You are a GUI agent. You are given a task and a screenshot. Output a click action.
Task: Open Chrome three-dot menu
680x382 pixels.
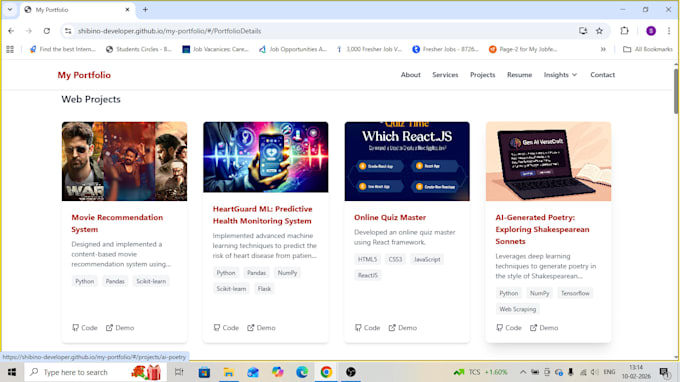point(669,31)
